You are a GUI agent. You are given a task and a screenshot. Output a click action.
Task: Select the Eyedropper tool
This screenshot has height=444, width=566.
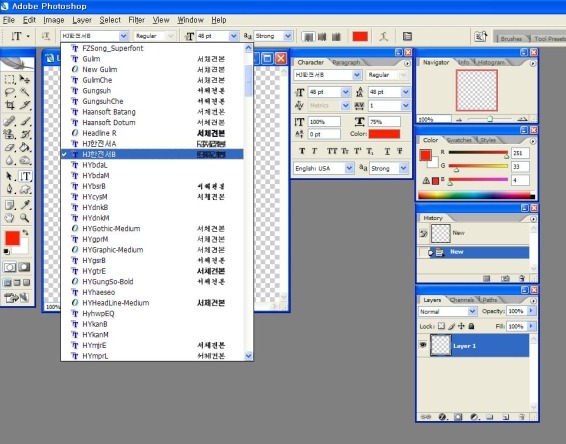click(25, 205)
